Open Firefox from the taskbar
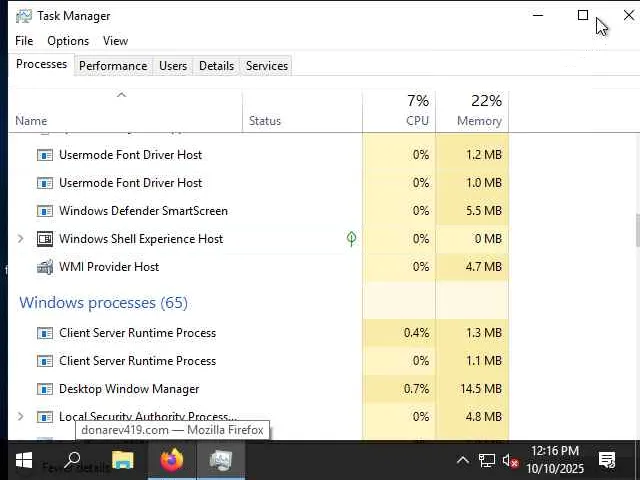 [x=172, y=460]
